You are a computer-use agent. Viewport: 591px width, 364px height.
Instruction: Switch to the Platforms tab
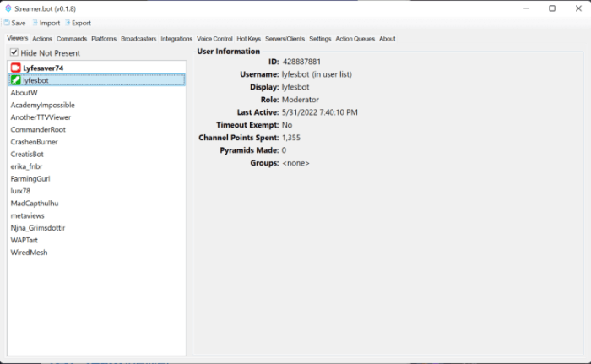click(x=104, y=39)
